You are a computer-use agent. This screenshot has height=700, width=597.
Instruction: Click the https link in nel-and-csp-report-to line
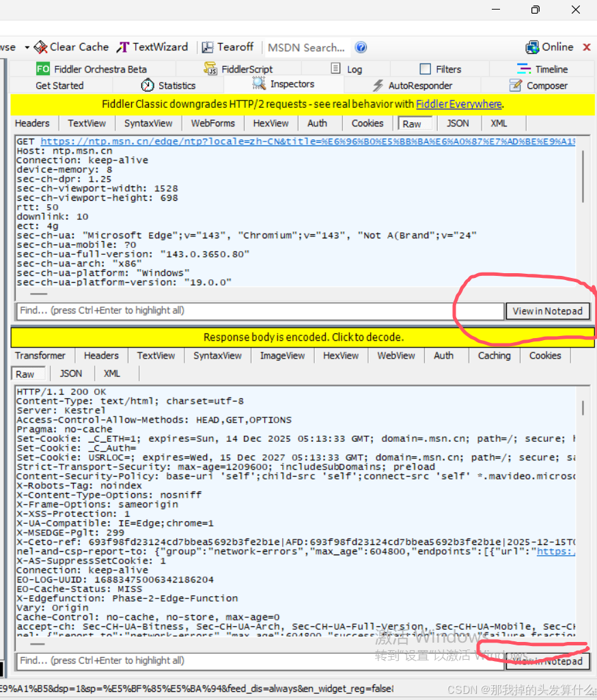556,551
